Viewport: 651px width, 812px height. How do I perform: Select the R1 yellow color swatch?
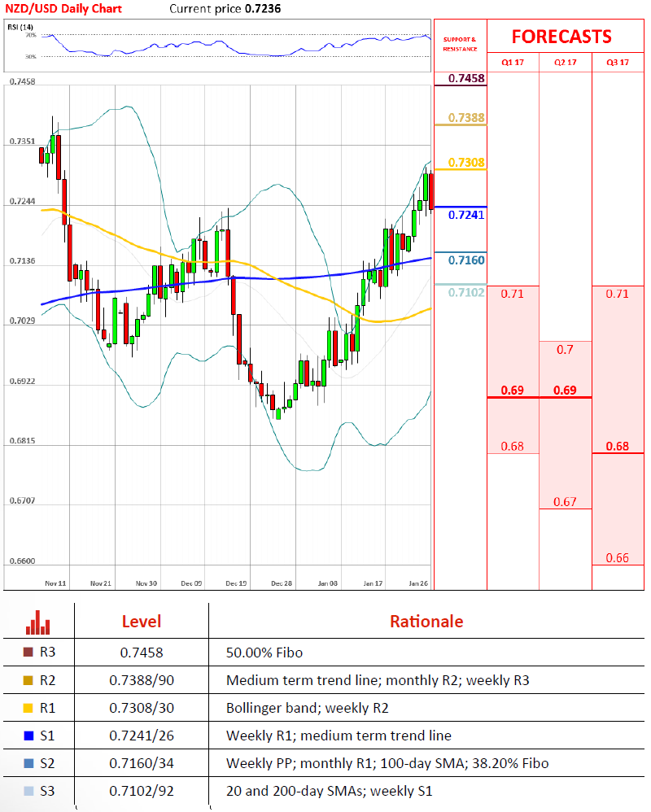pyautogui.click(x=28, y=708)
